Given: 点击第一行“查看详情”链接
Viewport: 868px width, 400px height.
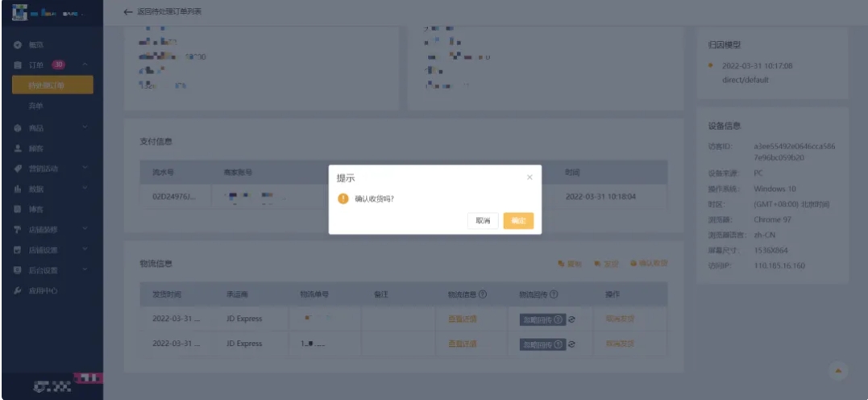Looking at the screenshot, I should (462, 319).
